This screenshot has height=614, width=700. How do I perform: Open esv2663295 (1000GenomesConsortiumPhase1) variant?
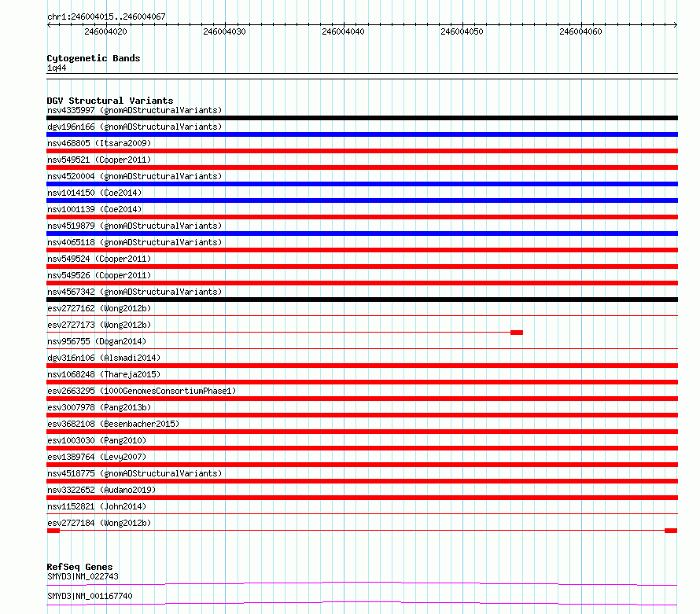(142, 391)
